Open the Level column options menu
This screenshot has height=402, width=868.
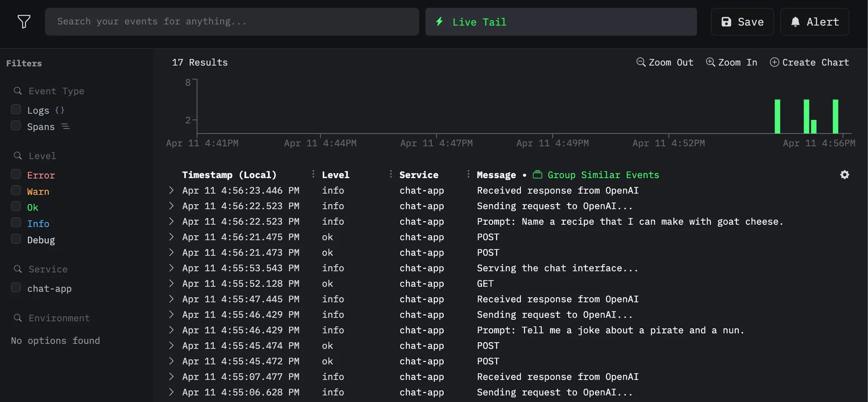(312, 174)
